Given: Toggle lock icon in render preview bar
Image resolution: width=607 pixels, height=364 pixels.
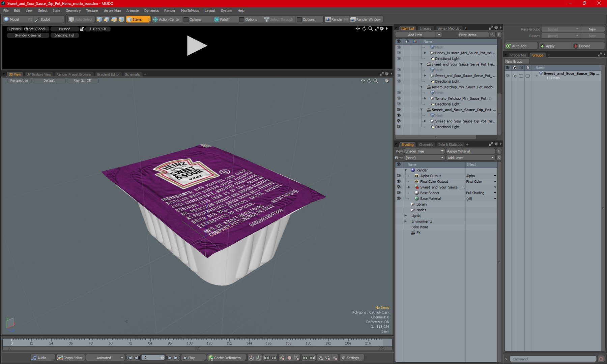Looking at the screenshot, I should (82, 29).
